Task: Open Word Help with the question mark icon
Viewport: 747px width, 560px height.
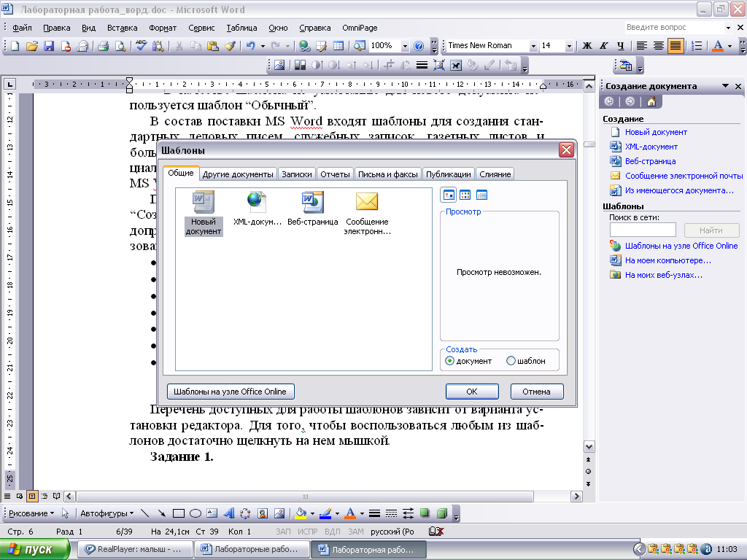Action: 419,46
